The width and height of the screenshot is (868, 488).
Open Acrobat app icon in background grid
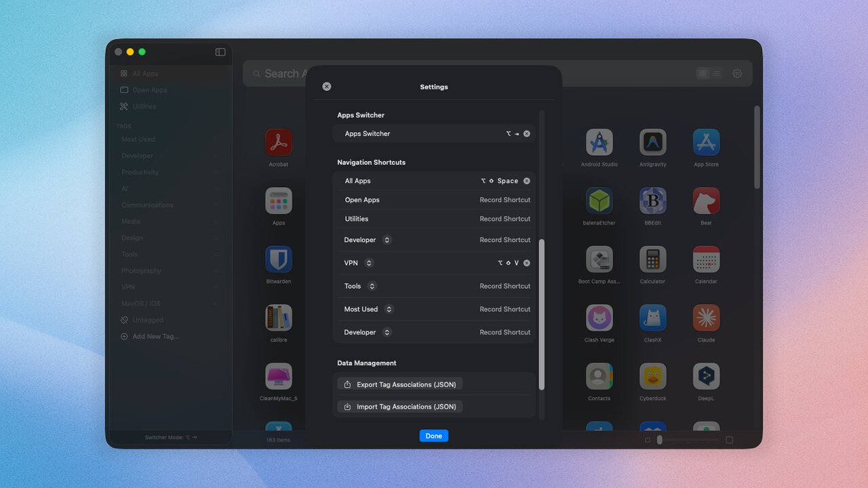coord(279,142)
